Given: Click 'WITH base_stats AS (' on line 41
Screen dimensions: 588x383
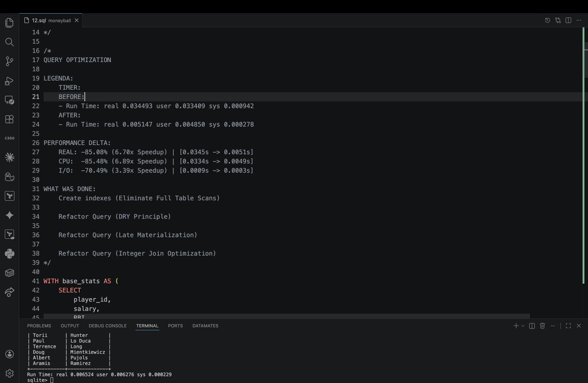Looking at the screenshot, I should pos(81,281).
